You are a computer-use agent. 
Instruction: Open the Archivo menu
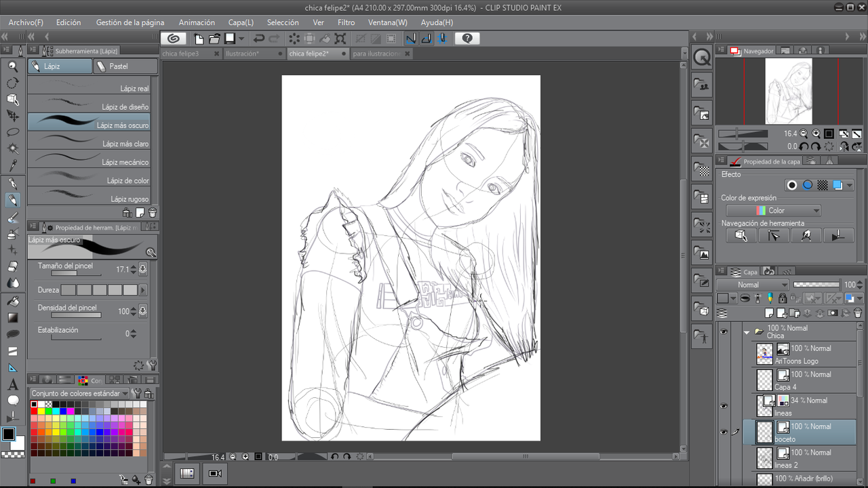(x=26, y=22)
